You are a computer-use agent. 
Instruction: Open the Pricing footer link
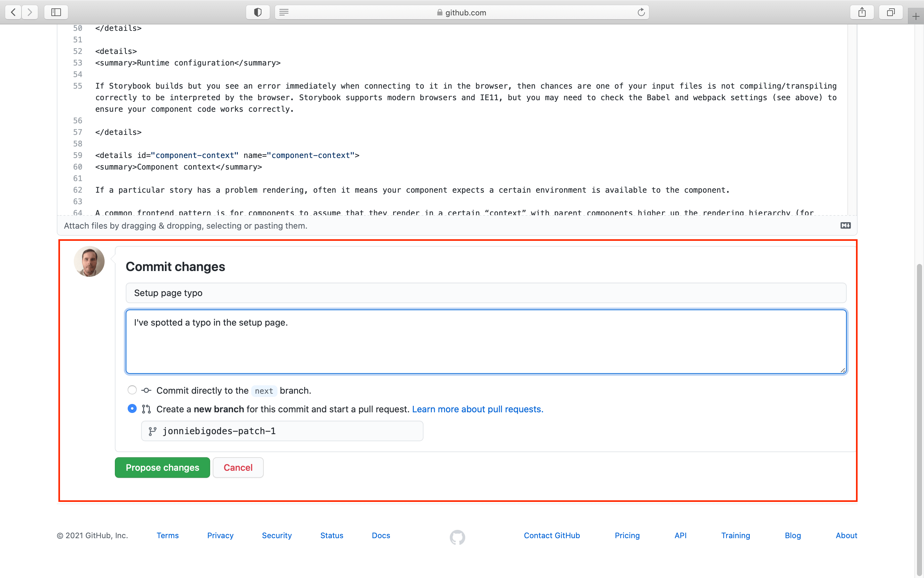pos(627,535)
